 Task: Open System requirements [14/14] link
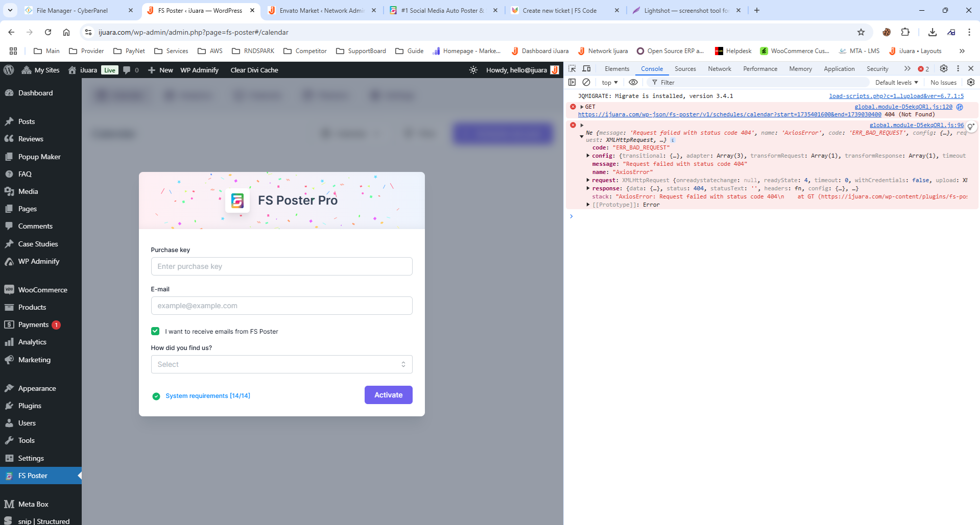[x=208, y=396]
